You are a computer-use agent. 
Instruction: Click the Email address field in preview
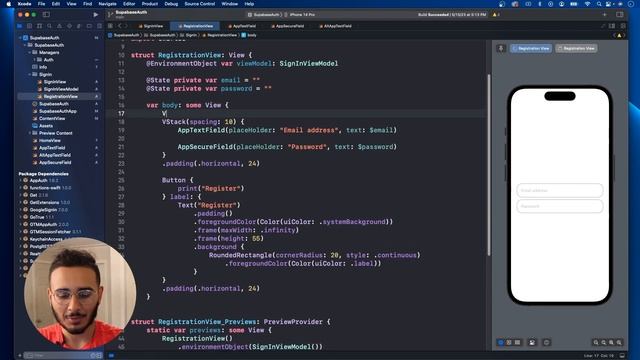[x=560, y=191]
